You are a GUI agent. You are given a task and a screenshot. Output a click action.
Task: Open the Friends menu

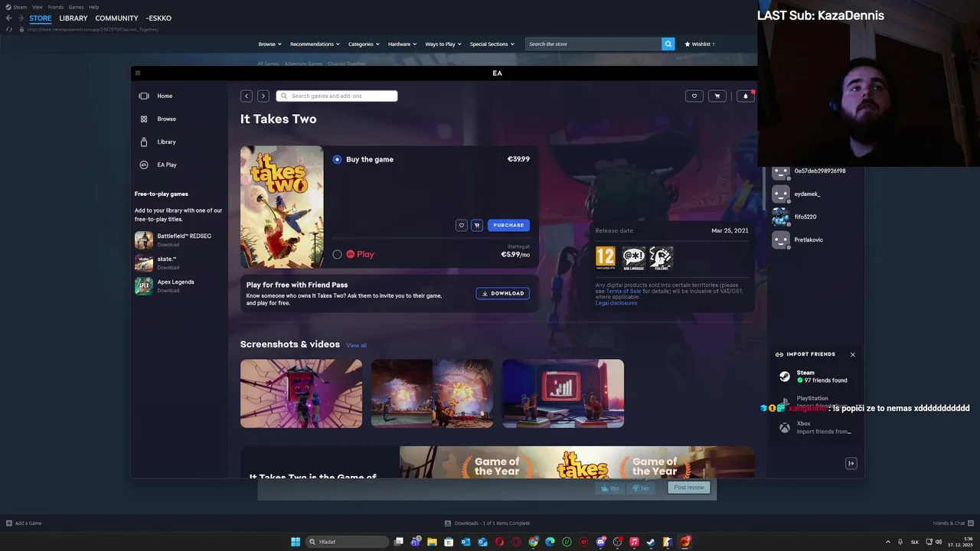pos(56,7)
